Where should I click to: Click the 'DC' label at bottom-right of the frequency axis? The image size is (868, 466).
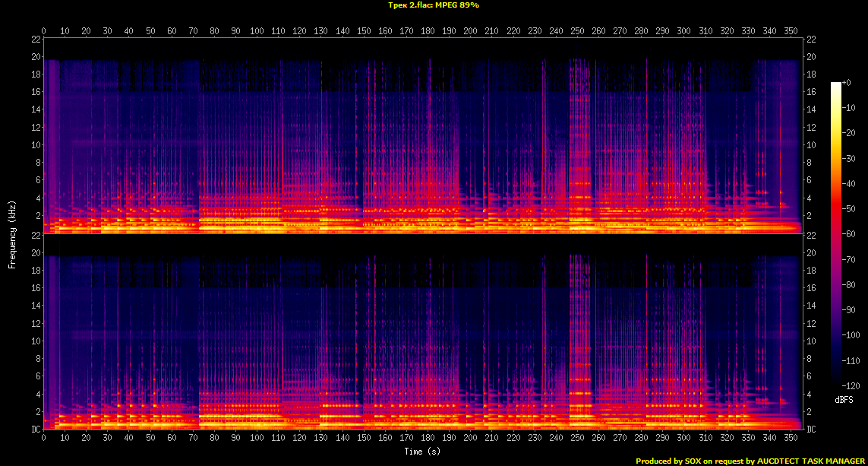(x=810, y=430)
